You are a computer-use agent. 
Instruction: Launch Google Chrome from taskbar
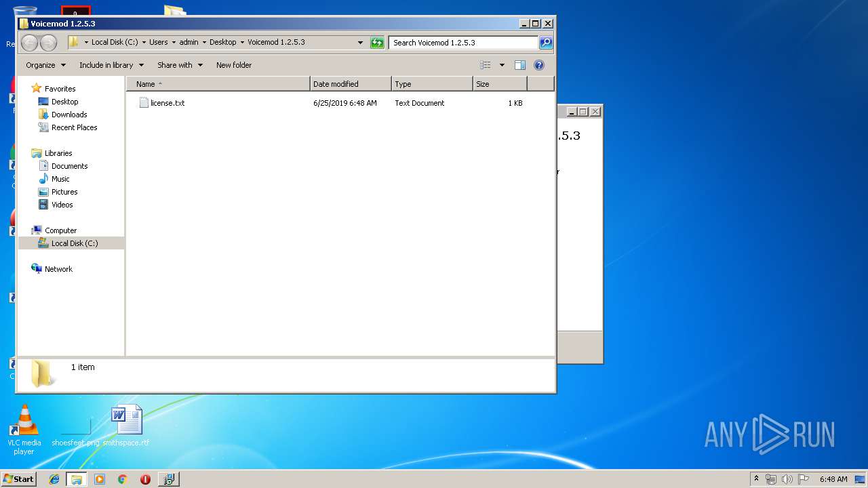point(122,479)
